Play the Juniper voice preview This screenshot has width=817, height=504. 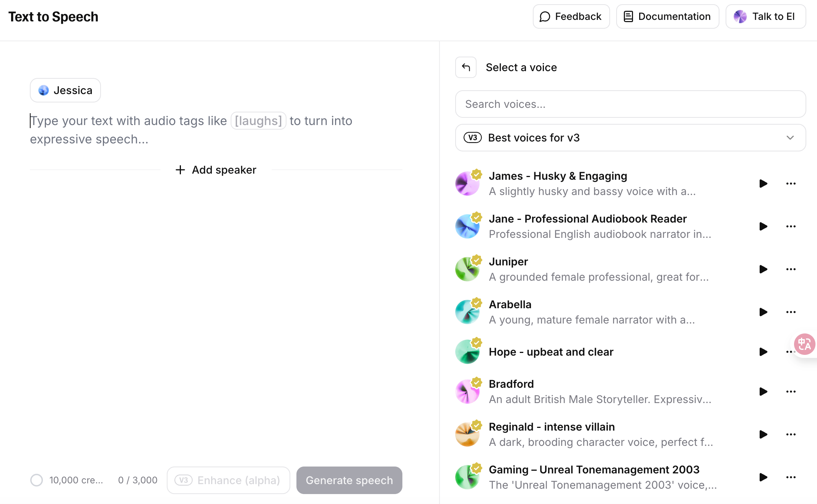coord(763,269)
